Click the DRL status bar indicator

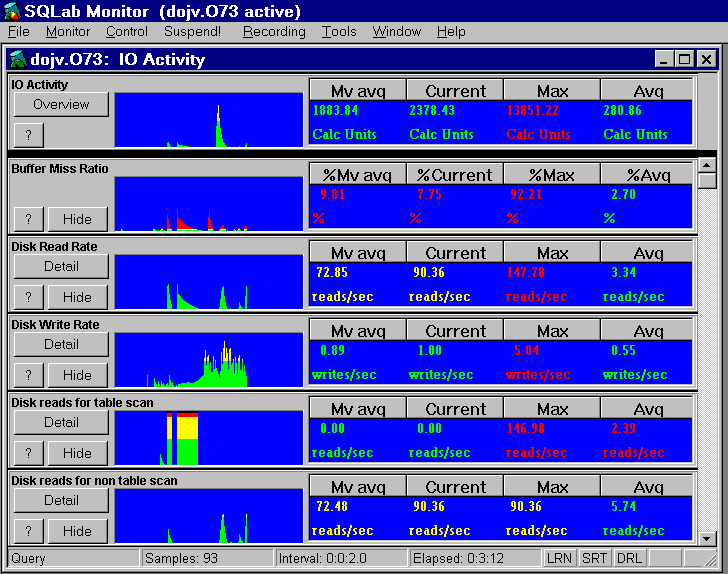pos(629,558)
